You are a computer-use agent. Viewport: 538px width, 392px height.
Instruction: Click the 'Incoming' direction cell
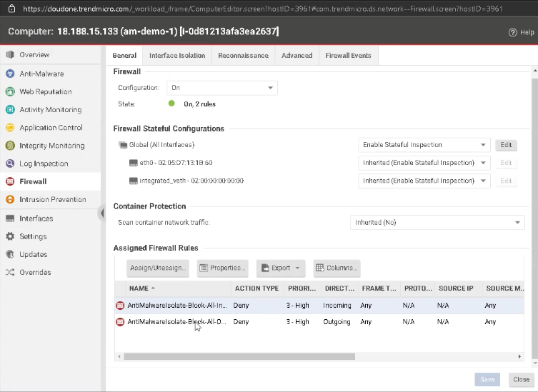click(337, 305)
